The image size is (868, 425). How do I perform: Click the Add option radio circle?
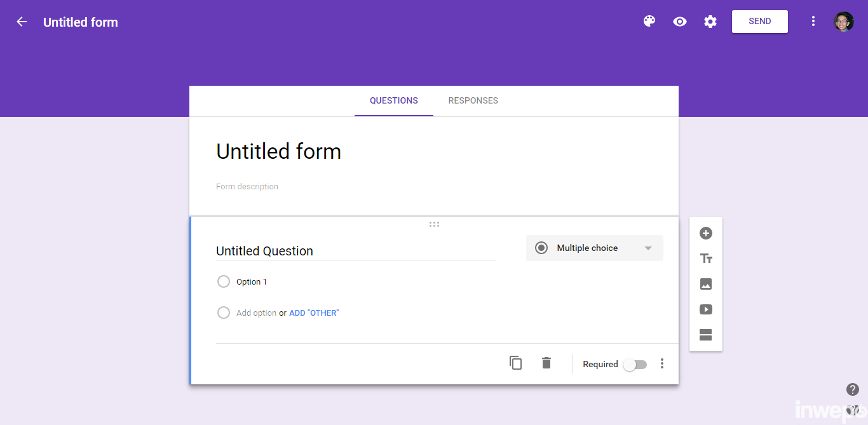[224, 313]
